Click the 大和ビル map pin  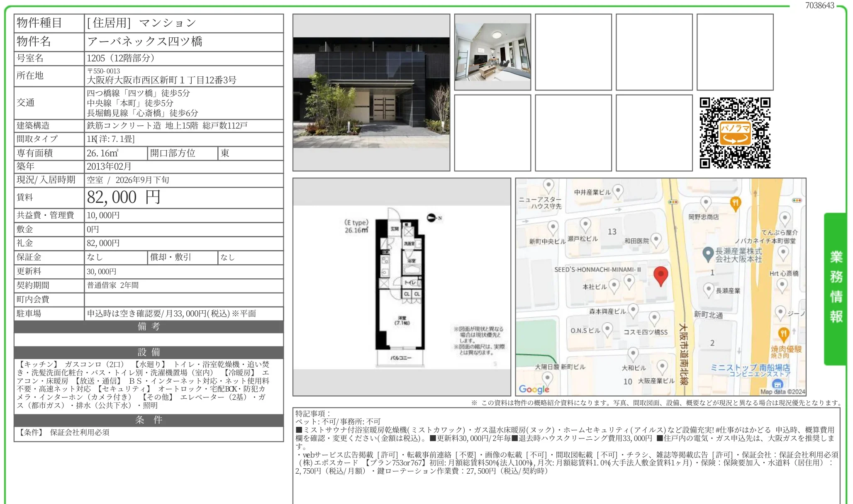633,355
